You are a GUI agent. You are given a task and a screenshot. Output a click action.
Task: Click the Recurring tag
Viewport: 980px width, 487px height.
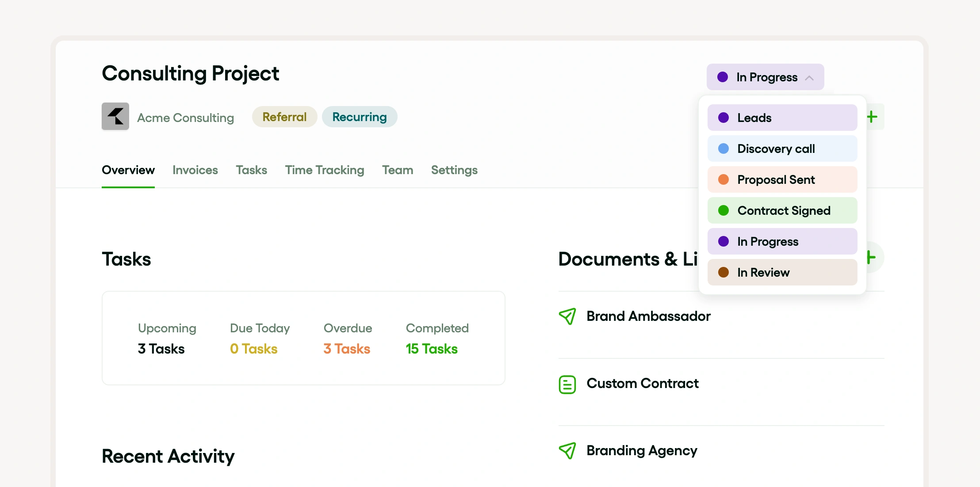359,117
